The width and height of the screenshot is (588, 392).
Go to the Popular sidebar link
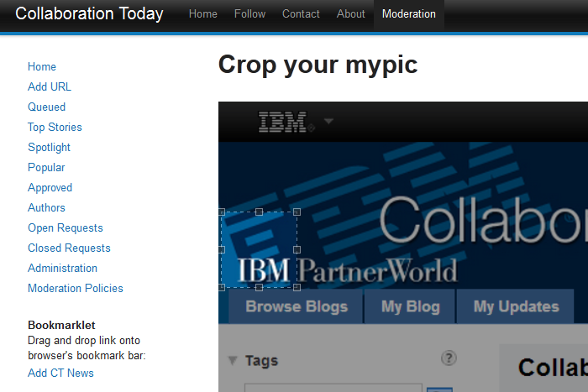point(46,167)
